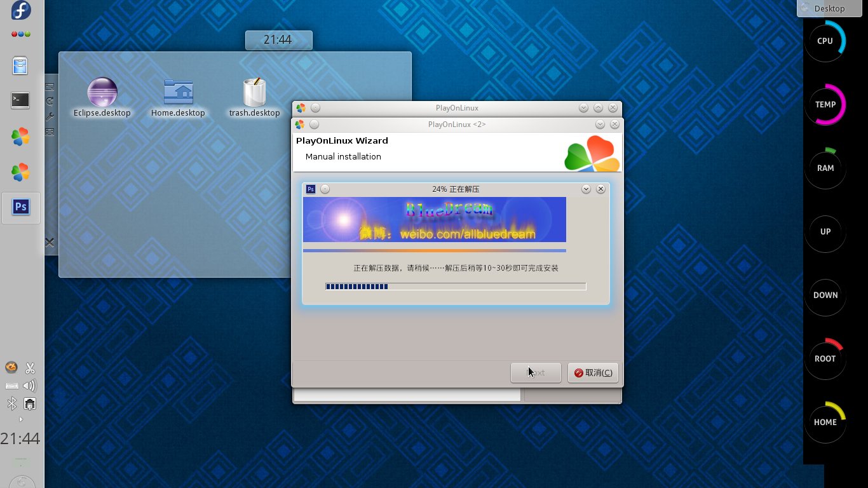The image size is (868, 488).
Task: Click the orange tray icon beside scissors
Action: coord(11,368)
